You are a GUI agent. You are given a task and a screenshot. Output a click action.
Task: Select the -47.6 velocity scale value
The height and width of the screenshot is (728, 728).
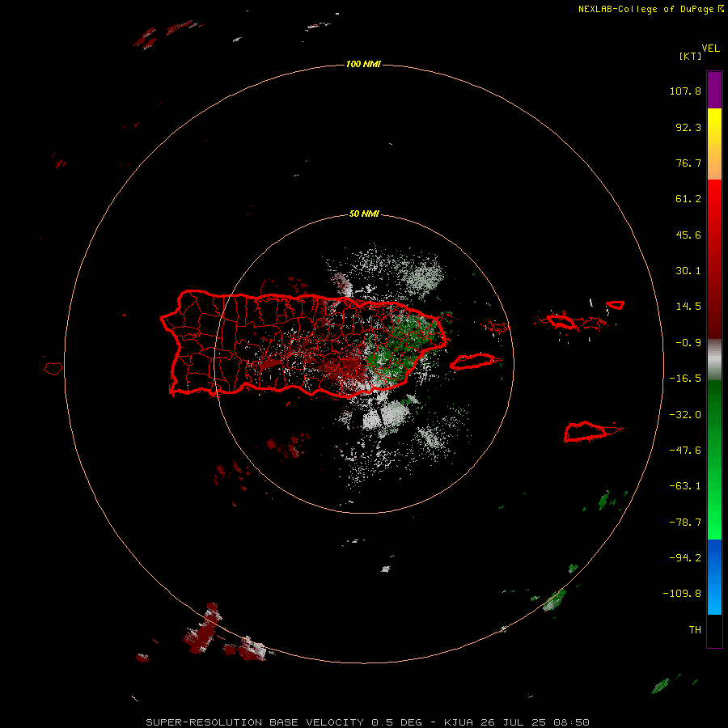tap(685, 451)
